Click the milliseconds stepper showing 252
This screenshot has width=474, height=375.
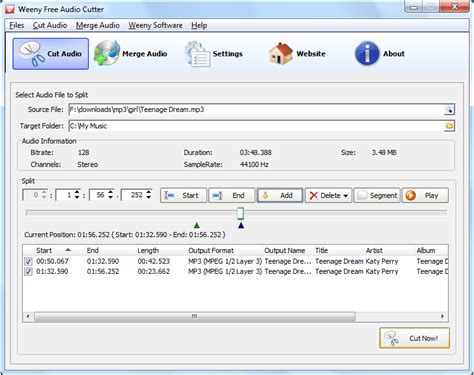[x=136, y=195]
